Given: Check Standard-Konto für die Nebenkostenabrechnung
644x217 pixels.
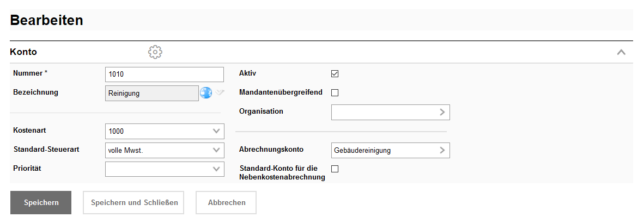Looking at the screenshot, I should (x=335, y=169).
